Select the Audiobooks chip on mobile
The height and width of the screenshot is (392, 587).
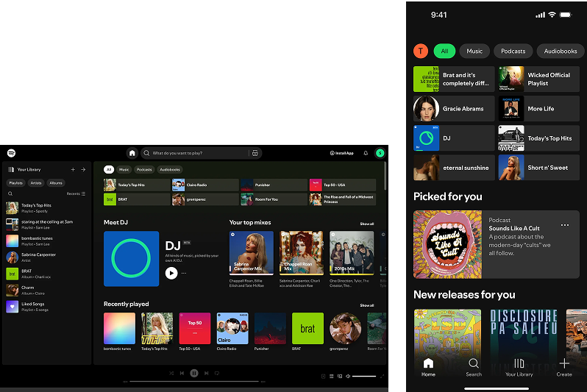(x=561, y=51)
